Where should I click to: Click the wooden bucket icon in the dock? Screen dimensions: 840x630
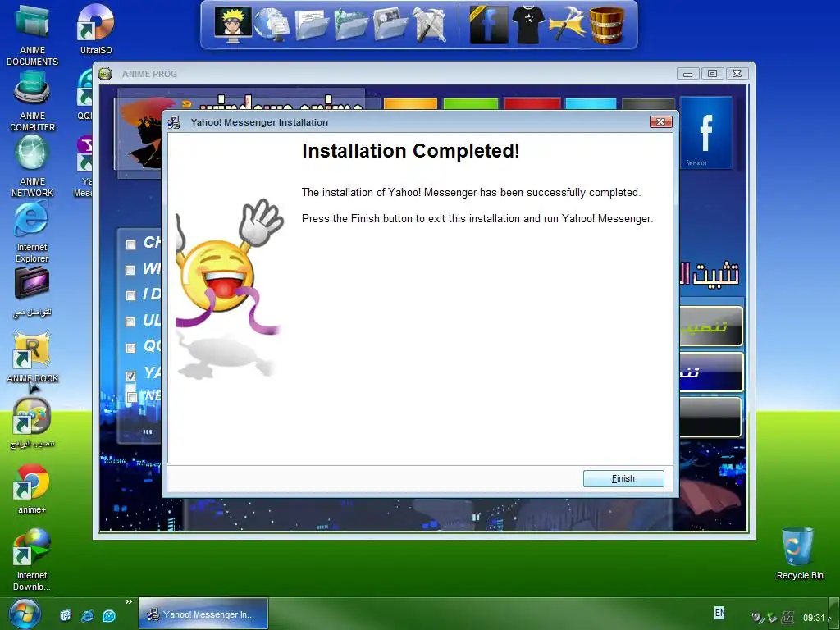606,25
